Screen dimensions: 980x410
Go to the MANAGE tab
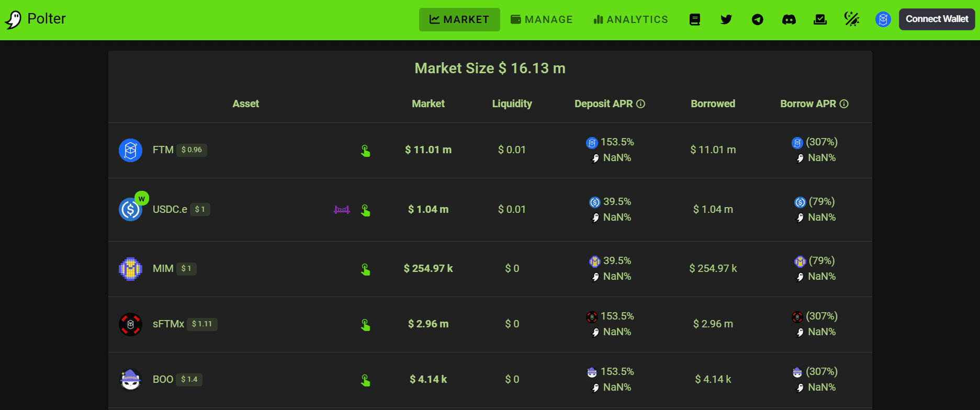[542, 19]
